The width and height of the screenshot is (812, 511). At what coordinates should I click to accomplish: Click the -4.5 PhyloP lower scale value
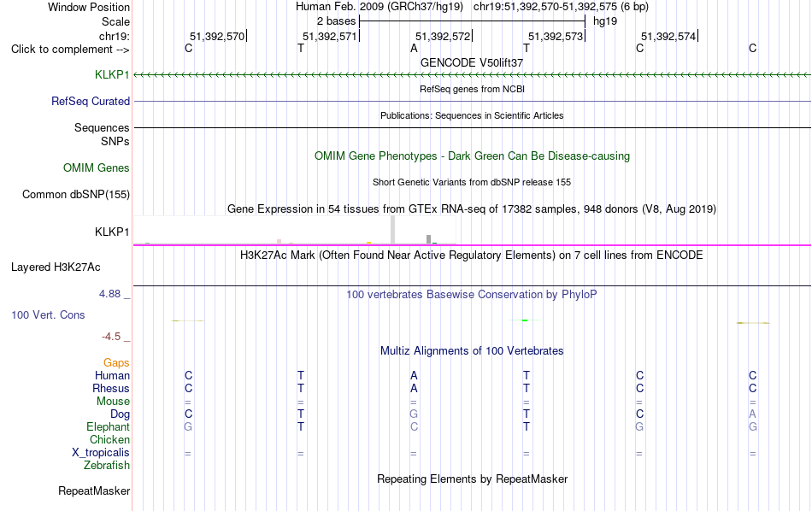tap(111, 337)
